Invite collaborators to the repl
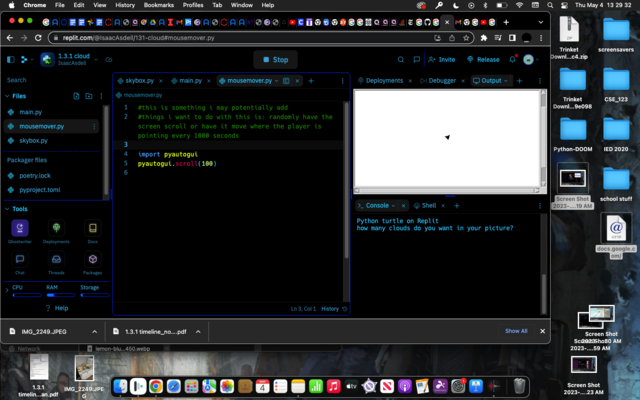Viewport: 640px width, 400px height. click(442, 60)
